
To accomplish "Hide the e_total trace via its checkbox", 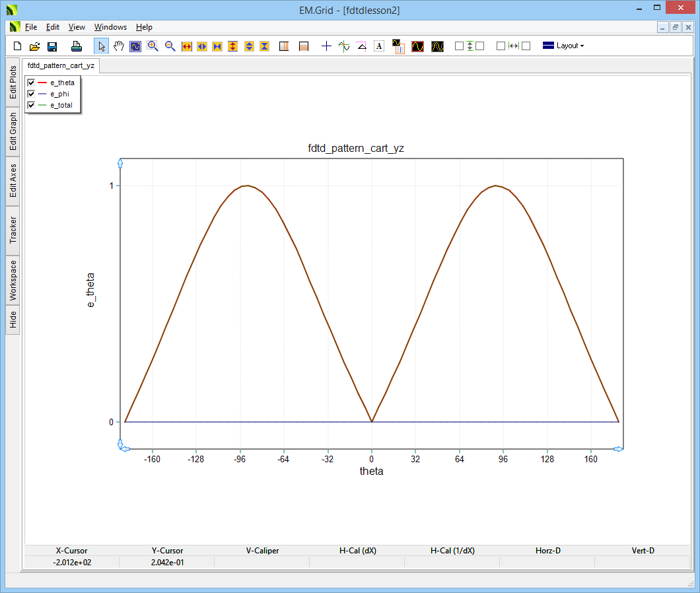I will pyautogui.click(x=31, y=105).
